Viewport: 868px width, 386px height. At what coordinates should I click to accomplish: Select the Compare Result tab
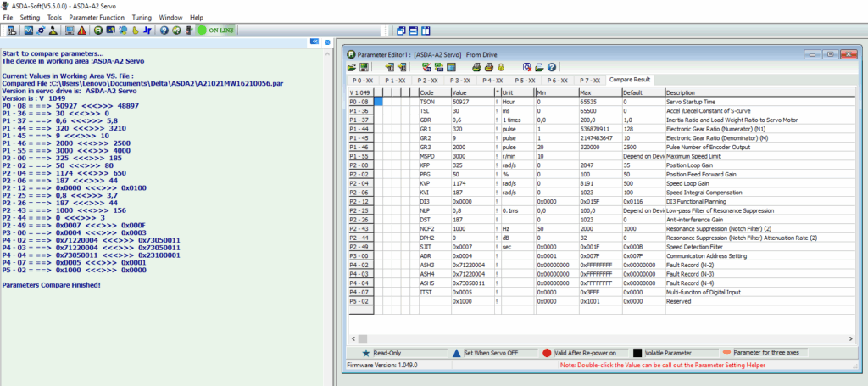click(629, 80)
